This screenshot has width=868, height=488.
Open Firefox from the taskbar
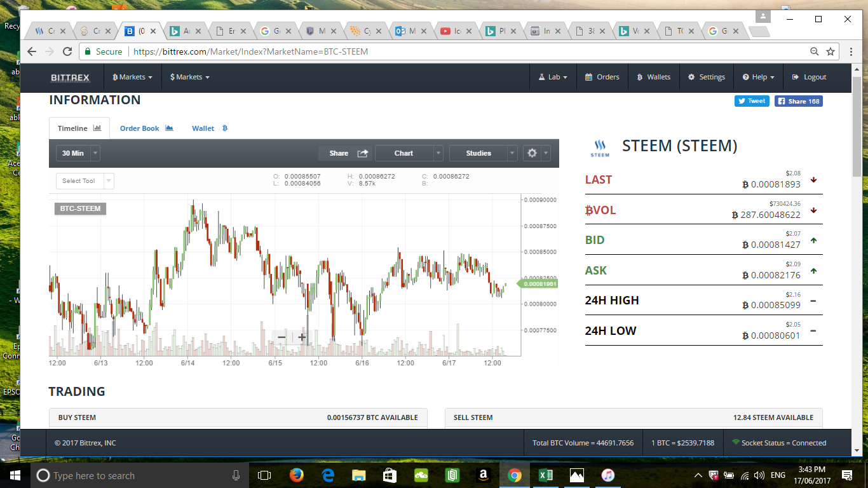pyautogui.click(x=296, y=475)
